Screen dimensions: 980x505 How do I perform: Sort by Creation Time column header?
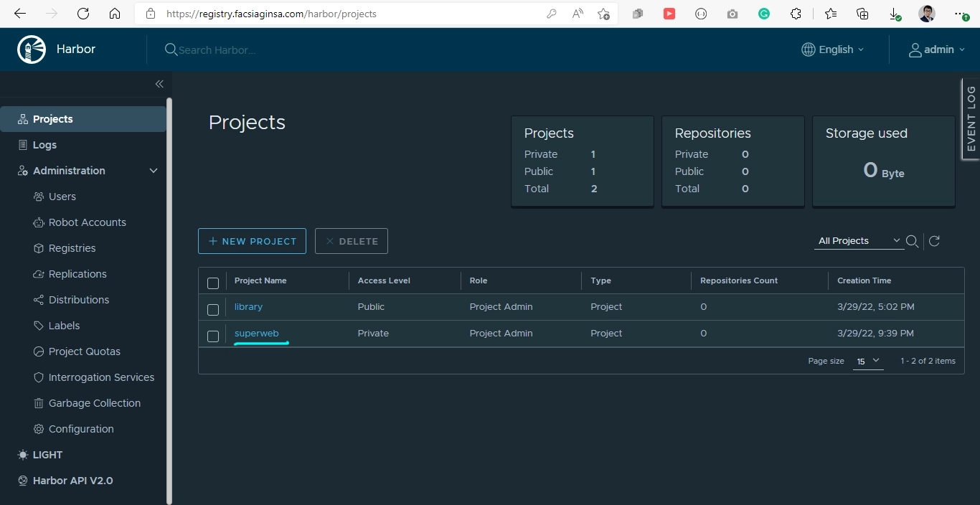[864, 280]
